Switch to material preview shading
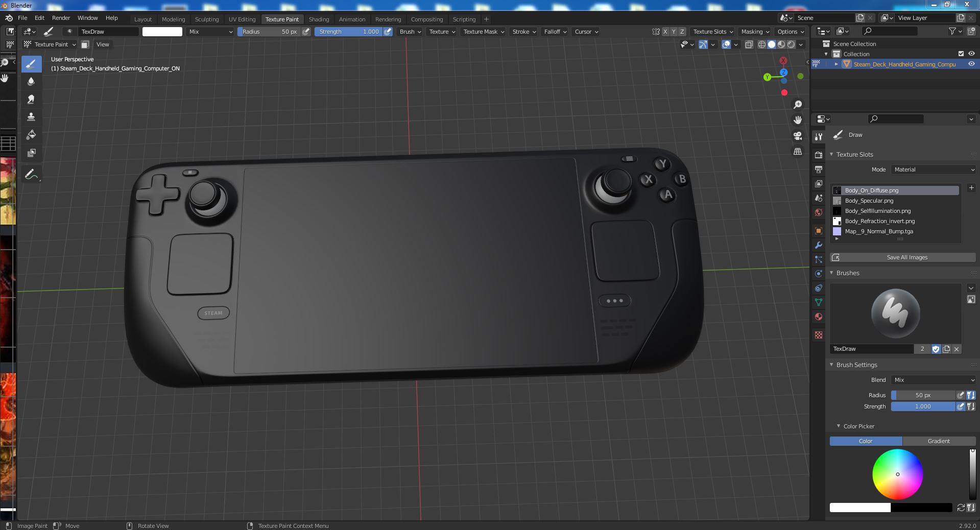 click(781, 44)
